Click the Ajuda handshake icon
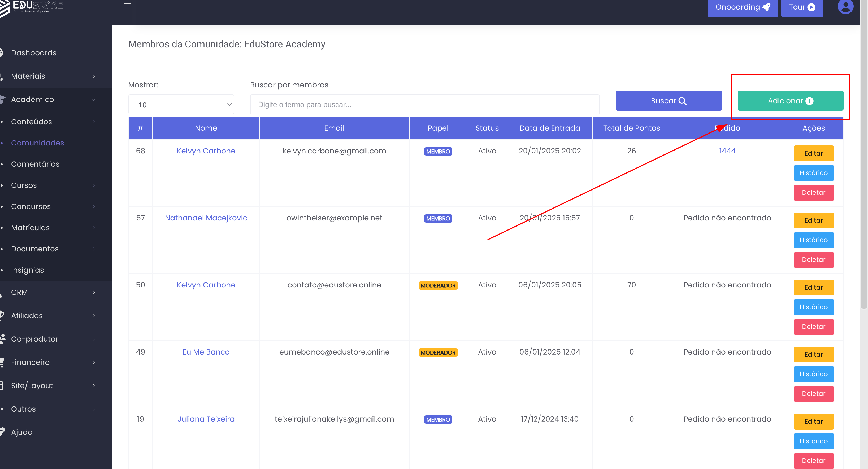Viewport: 868px width, 469px height. (2, 432)
